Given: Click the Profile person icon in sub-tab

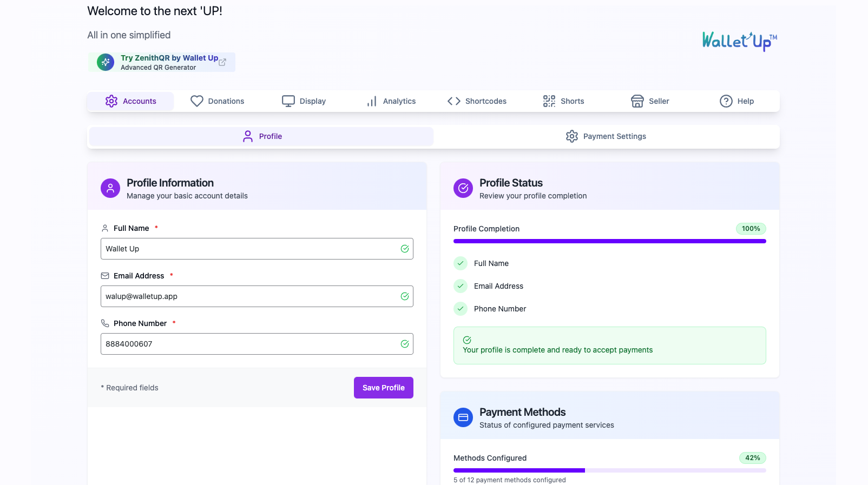Looking at the screenshot, I should tap(248, 136).
